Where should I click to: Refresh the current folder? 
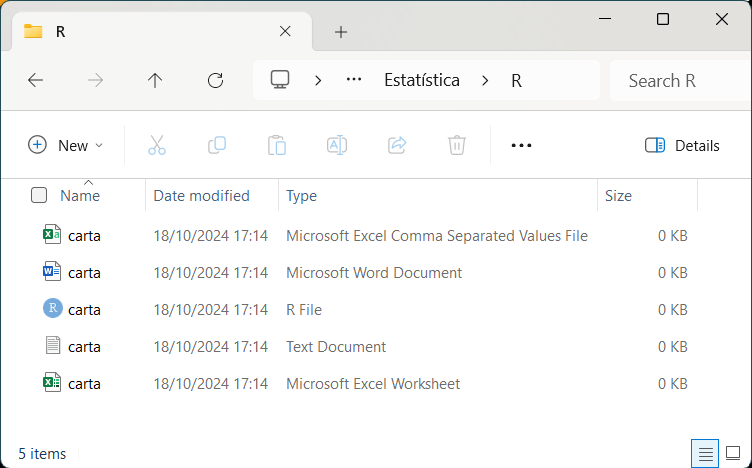pyautogui.click(x=215, y=81)
